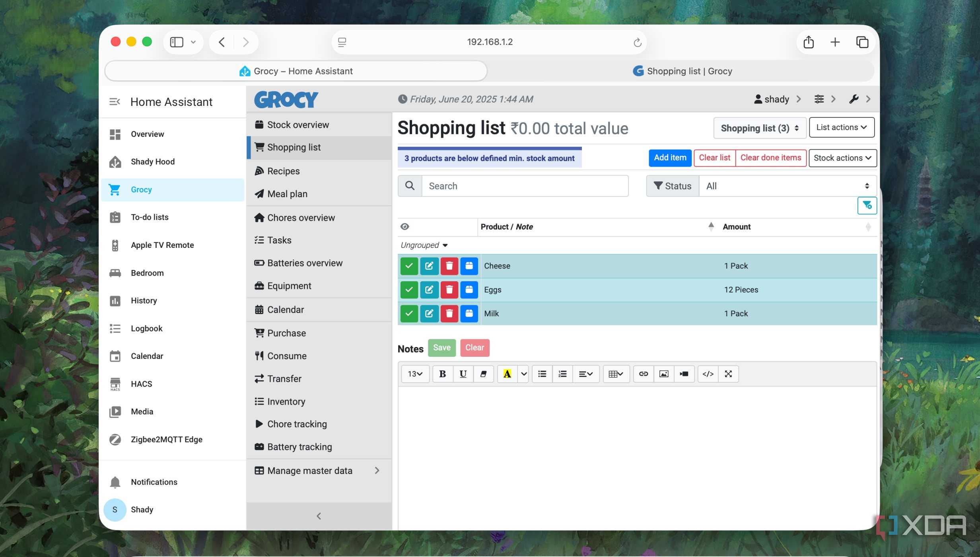Open highlight color picker arrow
Image resolution: width=980 pixels, height=557 pixels.
(x=523, y=374)
